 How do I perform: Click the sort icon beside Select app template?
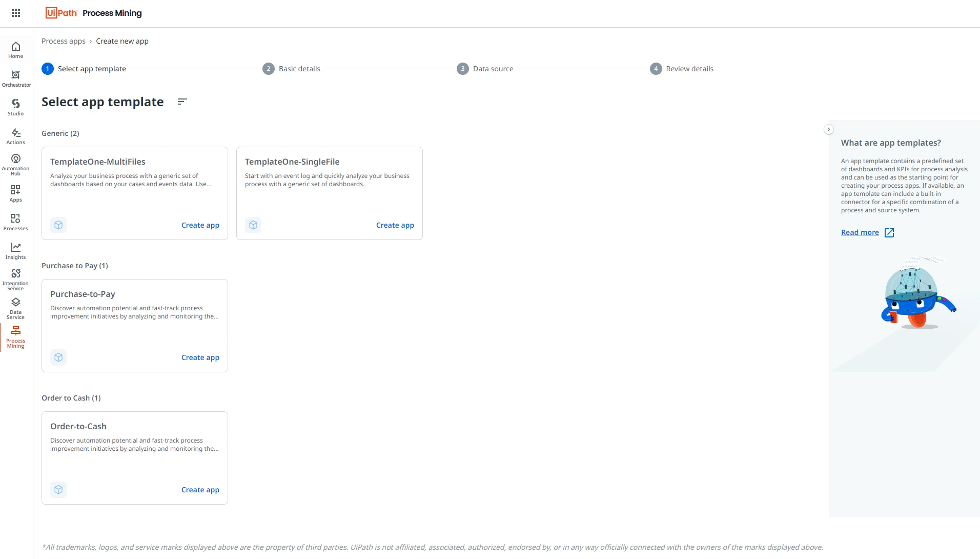[x=182, y=102]
